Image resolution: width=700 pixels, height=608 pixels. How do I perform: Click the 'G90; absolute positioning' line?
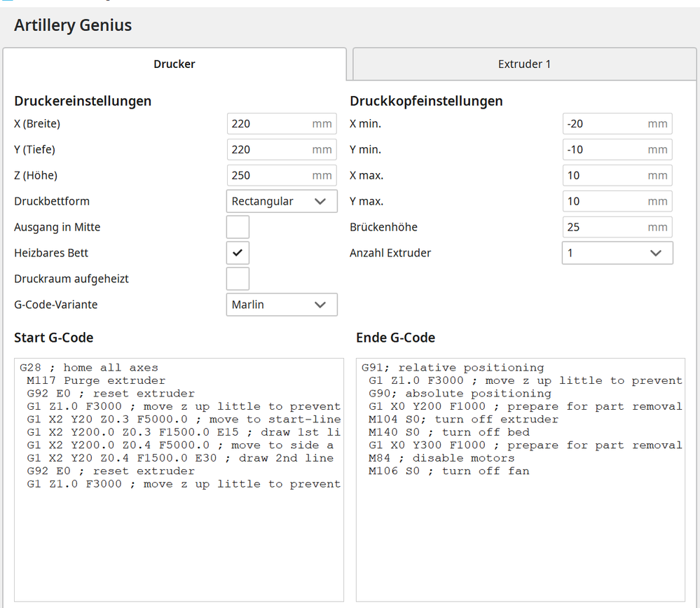(x=460, y=394)
